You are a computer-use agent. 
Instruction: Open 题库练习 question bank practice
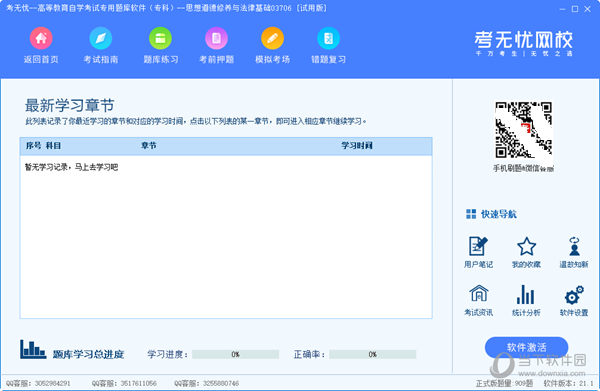pos(160,38)
